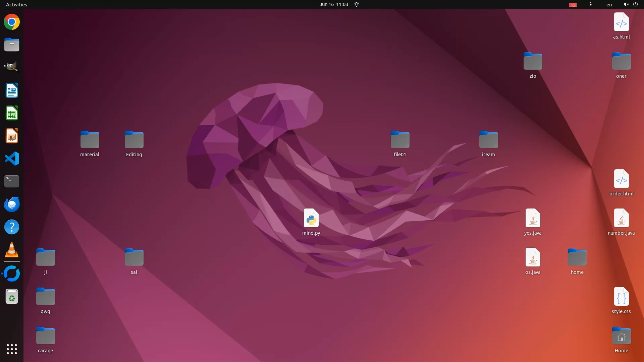Select the mind.py file icon
Image resolution: width=644 pixels, height=362 pixels.
point(311,219)
